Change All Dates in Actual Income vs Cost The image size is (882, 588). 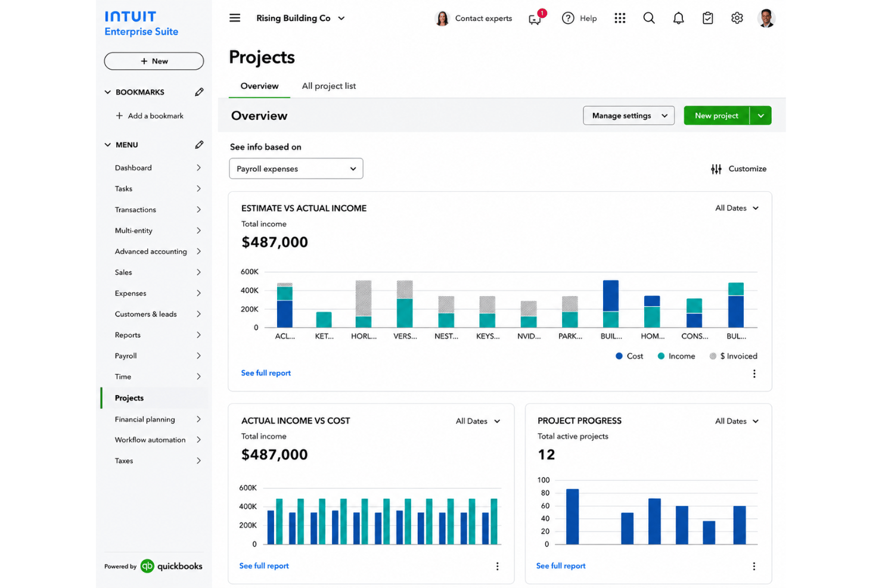point(478,421)
